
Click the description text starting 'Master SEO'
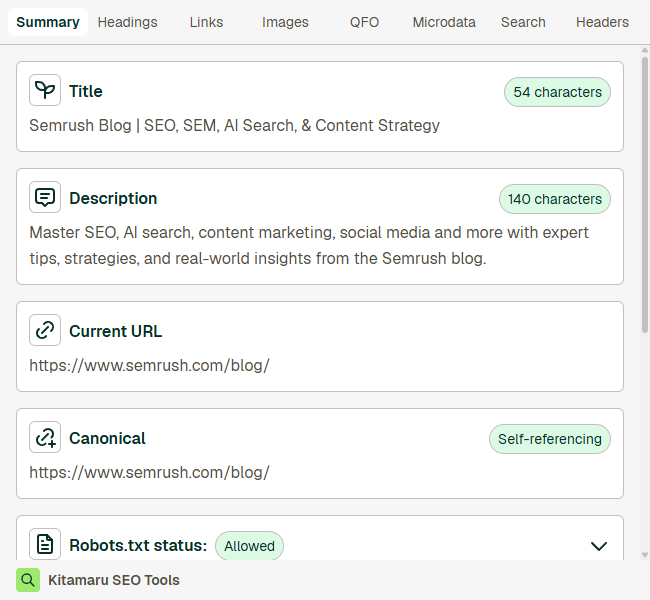[309, 245]
